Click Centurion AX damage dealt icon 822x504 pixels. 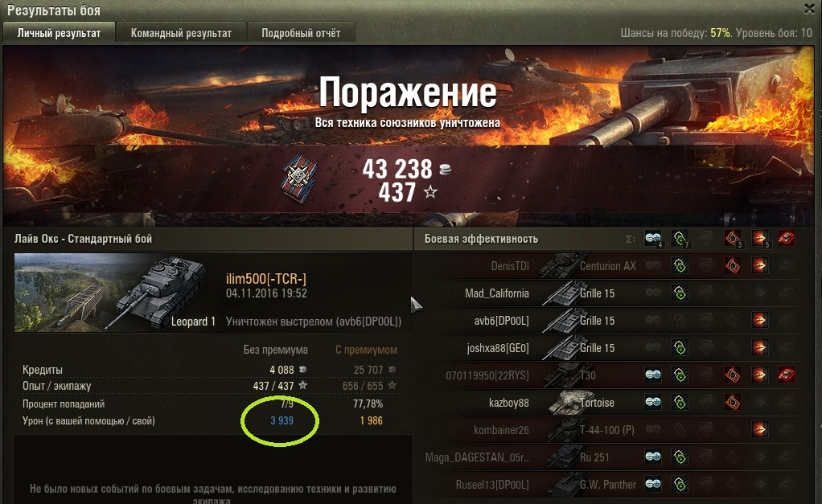pos(759,265)
